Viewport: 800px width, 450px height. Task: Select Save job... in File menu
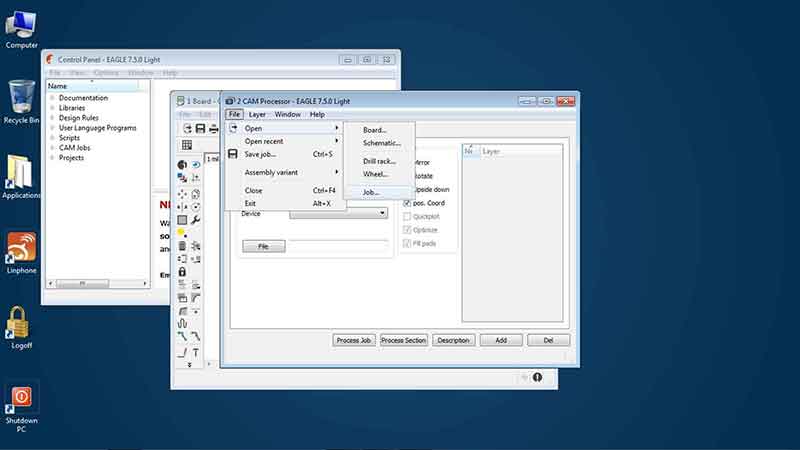pos(285,154)
